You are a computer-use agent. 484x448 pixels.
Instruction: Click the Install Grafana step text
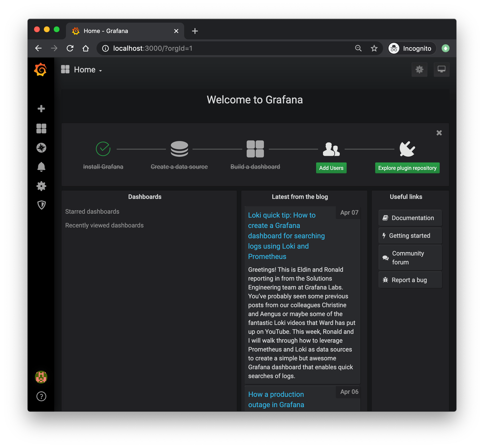(x=103, y=167)
